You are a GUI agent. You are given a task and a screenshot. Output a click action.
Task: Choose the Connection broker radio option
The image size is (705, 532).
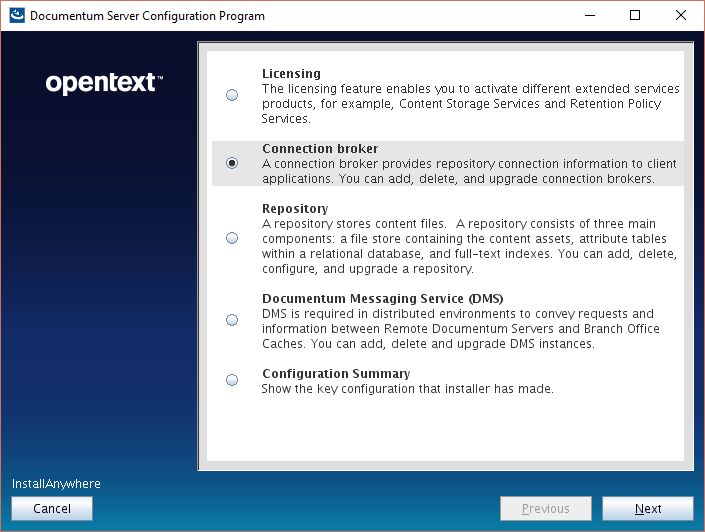pyautogui.click(x=232, y=163)
